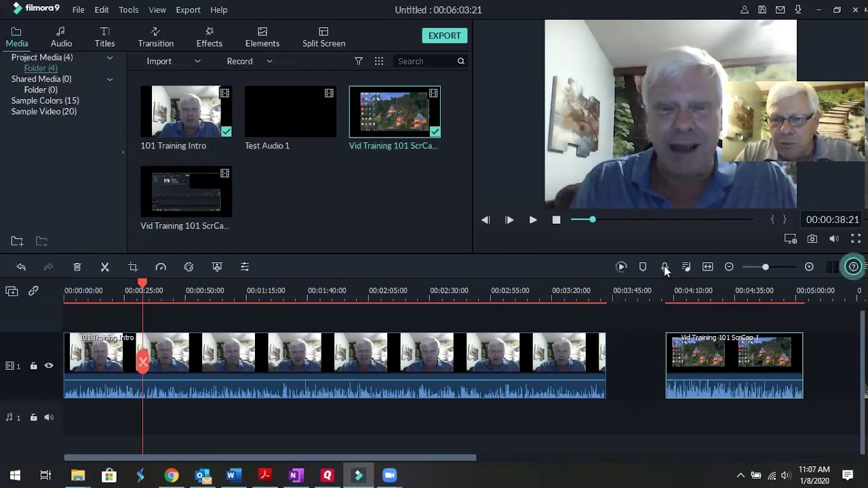Image resolution: width=868 pixels, height=488 pixels.
Task: Switch media library to grid view icon
Action: (x=379, y=61)
